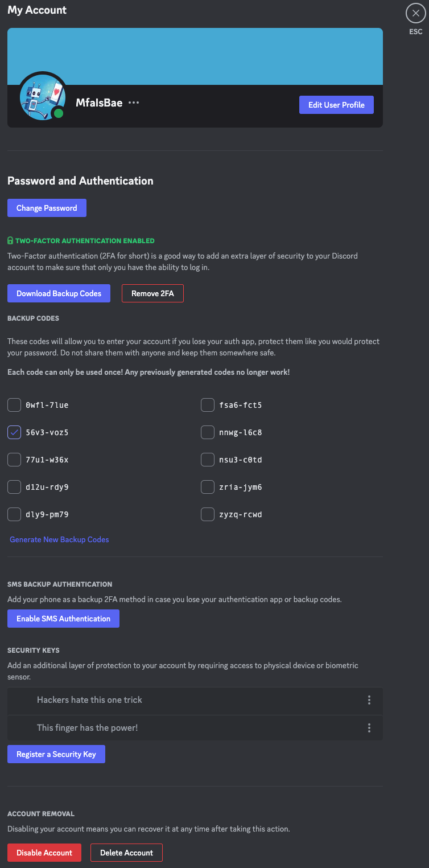This screenshot has width=429, height=868.
Task: Open the Change Password dialog
Action: tap(47, 208)
